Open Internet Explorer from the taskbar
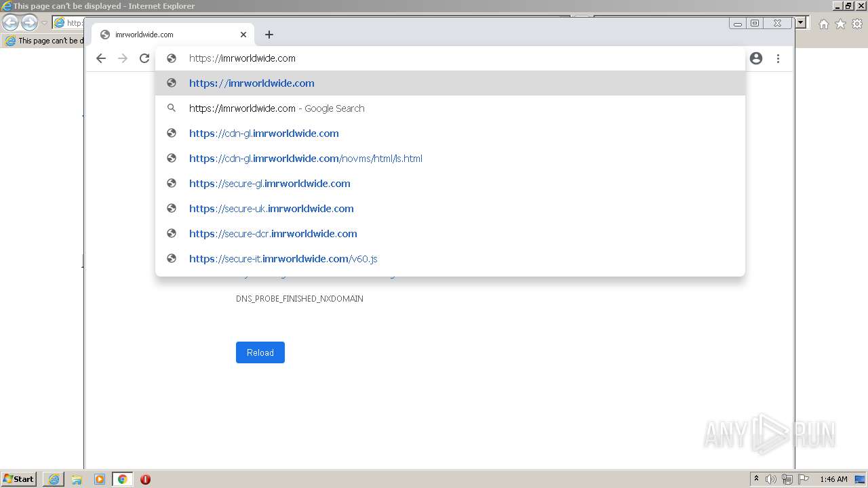Image resolution: width=868 pixels, height=488 pixels. coord(54,479)
